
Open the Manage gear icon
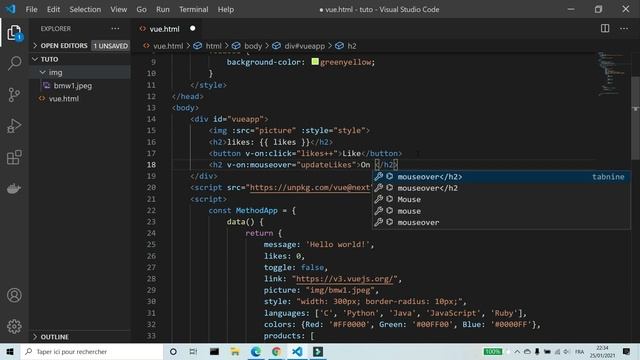[14, 326]
